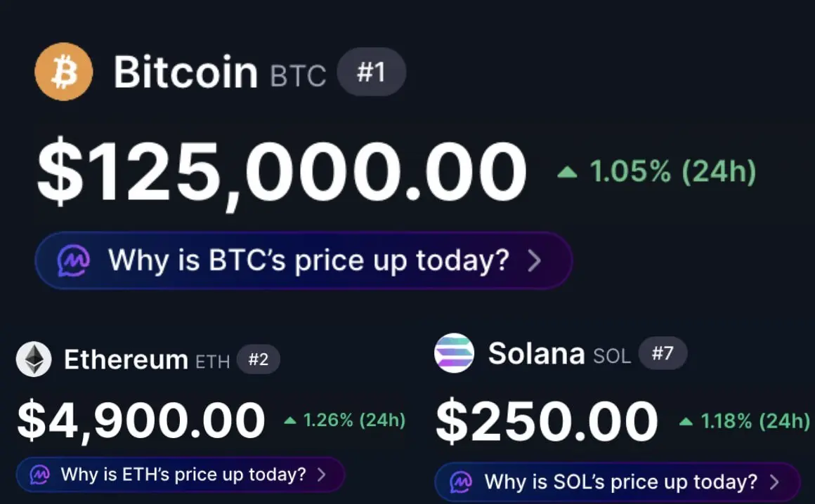Click the #7 rank badge for Solana

(662, 353)
